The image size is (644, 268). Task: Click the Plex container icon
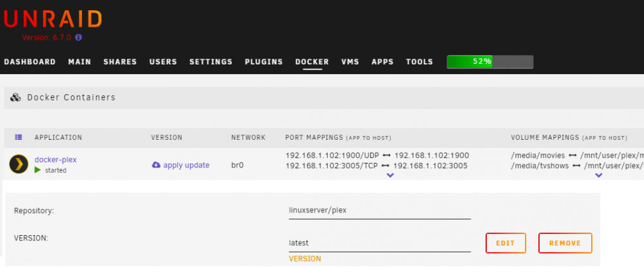click(19, 164)
